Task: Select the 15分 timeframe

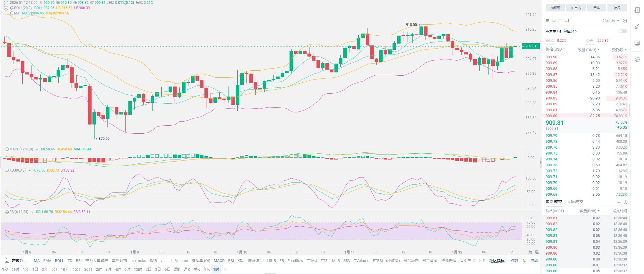Action: pyautogui.click(x=76, y=269)
